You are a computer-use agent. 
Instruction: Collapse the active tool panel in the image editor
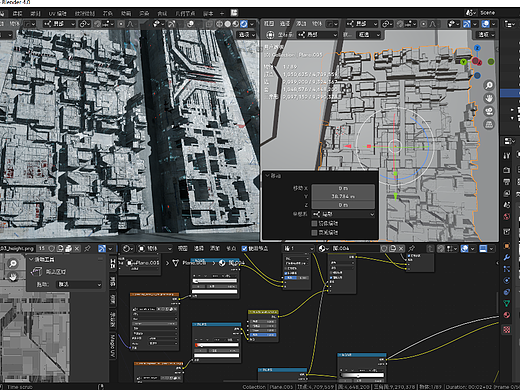tap(32, 259)
